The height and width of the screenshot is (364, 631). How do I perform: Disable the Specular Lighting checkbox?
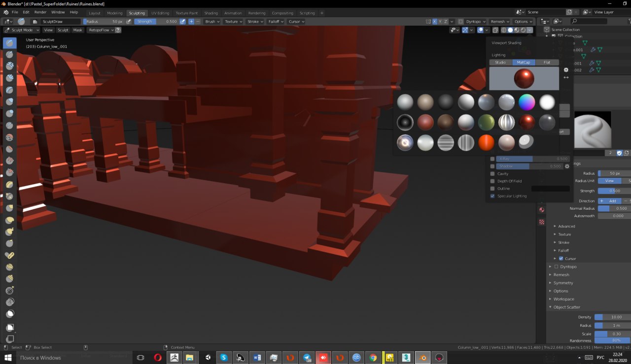[x=492, y=196]
